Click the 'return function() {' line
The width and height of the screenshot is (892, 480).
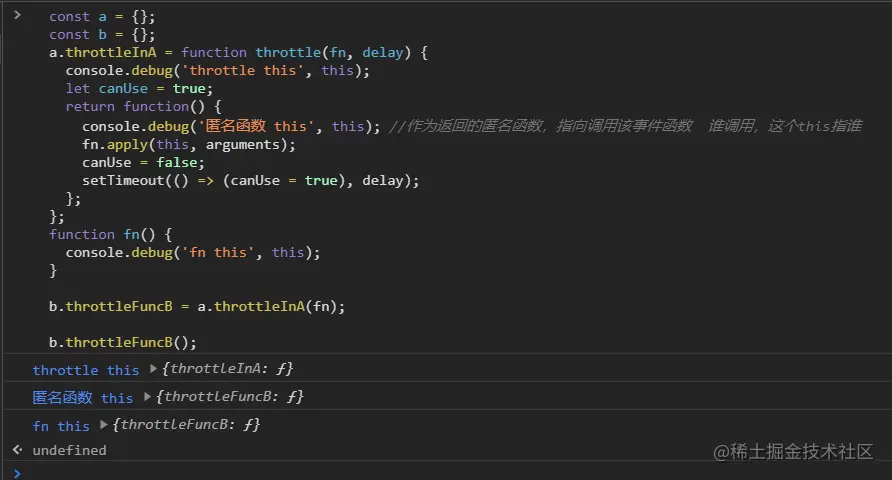tap(143, 107)
